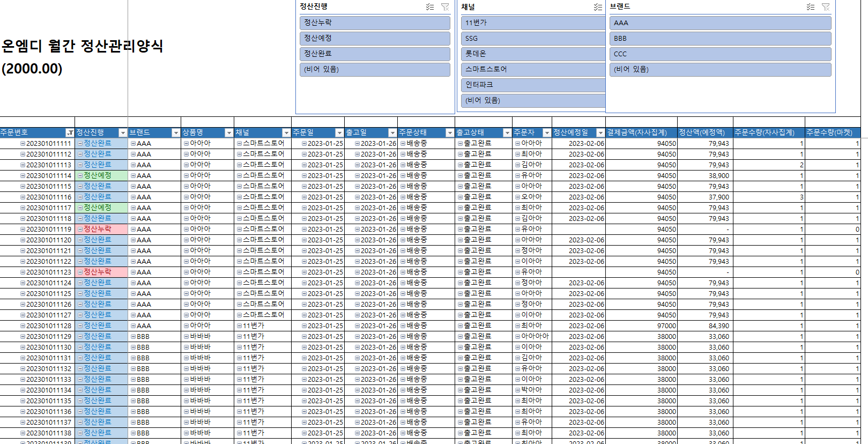The width and height of the screenshot is (868, 444).
Task: Select BBB brand cell in row 202301011129
Action: click(x=154, y=336)
